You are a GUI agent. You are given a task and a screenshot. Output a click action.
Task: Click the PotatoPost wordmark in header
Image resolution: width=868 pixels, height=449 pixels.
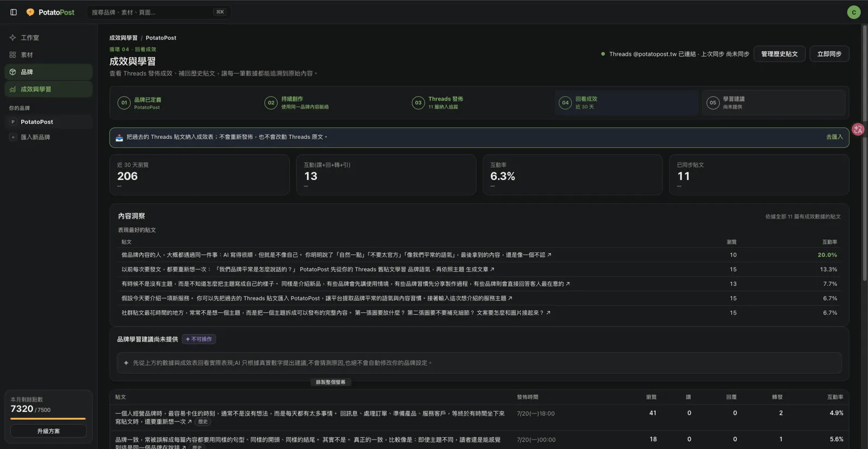point(56,12)
